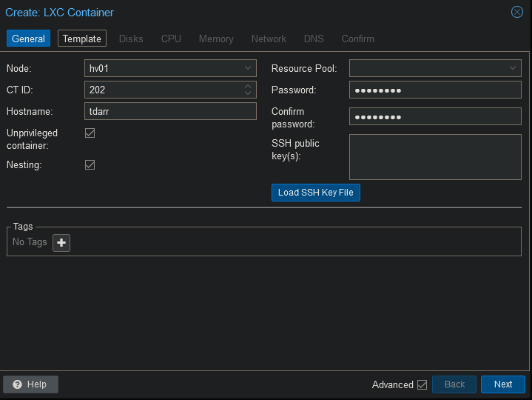Image resolution: width=532 pixels, height=400 pixels.
Task: Toggle the Unprivileged container checkbox
Action: [90, 133]
